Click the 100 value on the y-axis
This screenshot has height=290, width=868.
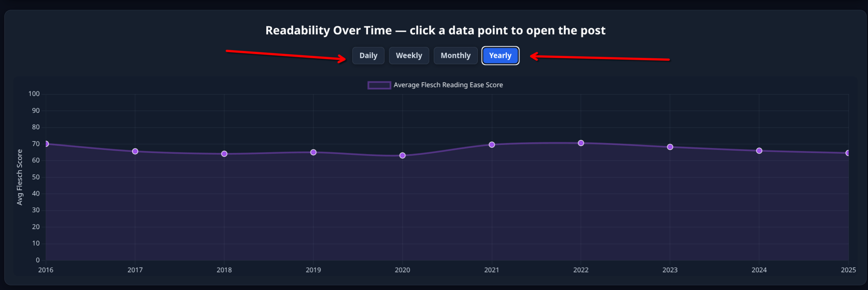pyautogui.click(x=34, y=94)
